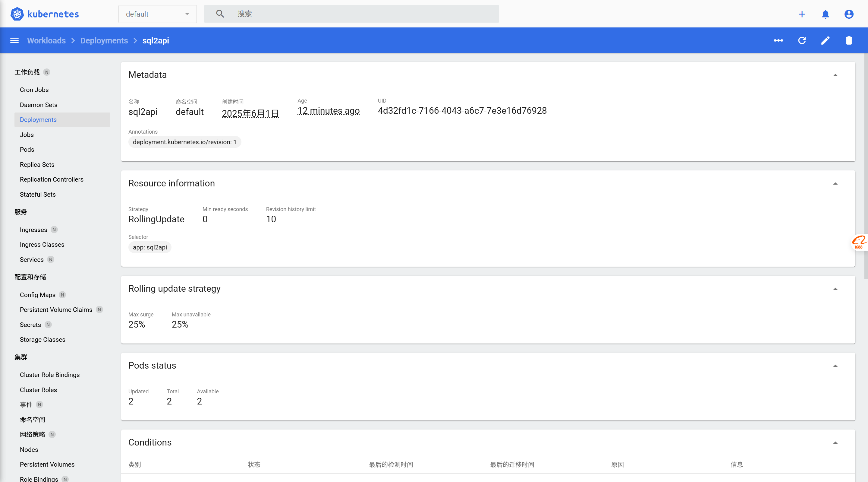Select Config Maps in the sidebar
Image resolution: width=868 pixels, height=482 pixels.
click(37, 294)
